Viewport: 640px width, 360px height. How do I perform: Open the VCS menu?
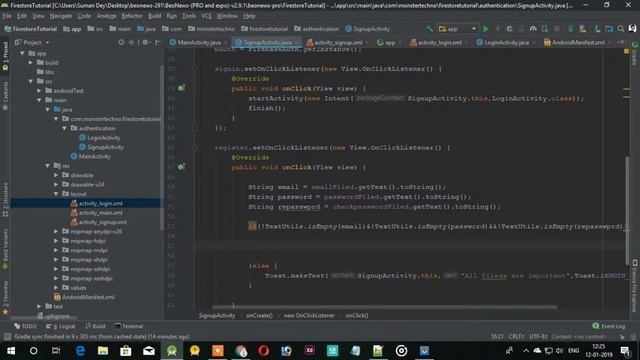206,16
